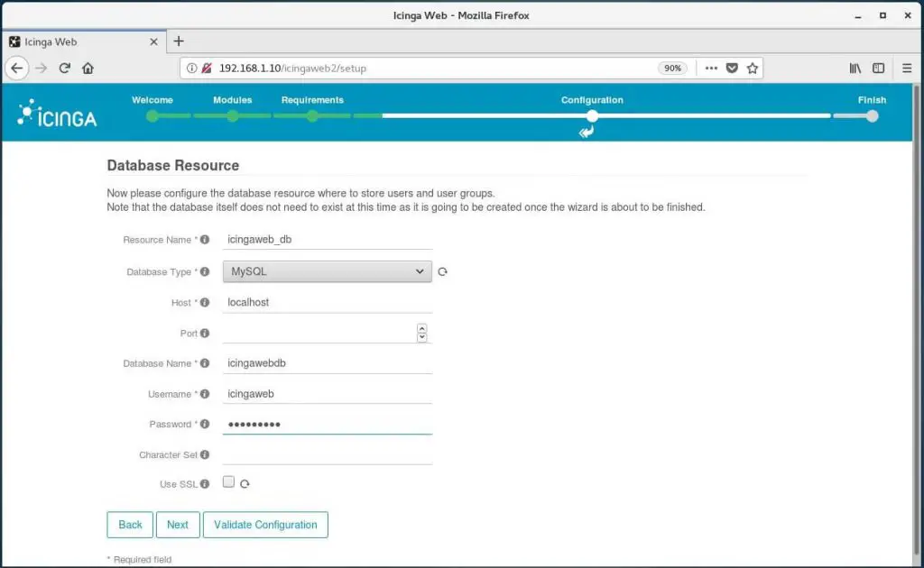Image resolution: width=924 pixels, height=568 pixels.
Task: Click the Finish progress endpoint circle
Action: click(873, 116)
